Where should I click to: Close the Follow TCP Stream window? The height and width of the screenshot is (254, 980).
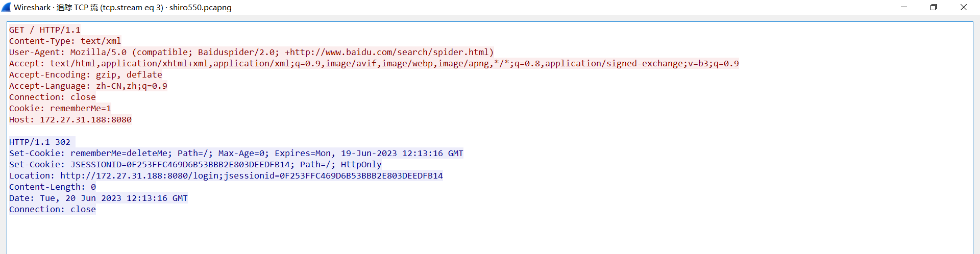coord(963,7)
